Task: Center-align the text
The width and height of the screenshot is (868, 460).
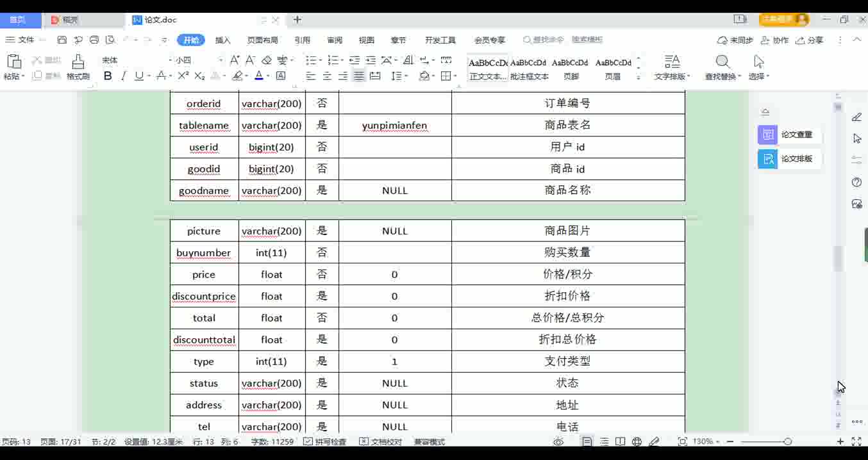Action: [327, 76]
